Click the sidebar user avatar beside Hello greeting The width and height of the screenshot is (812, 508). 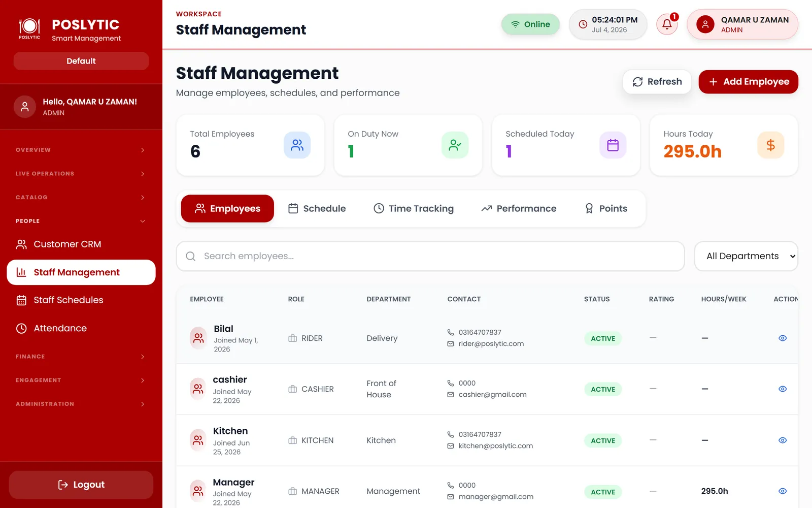[24, 107]
